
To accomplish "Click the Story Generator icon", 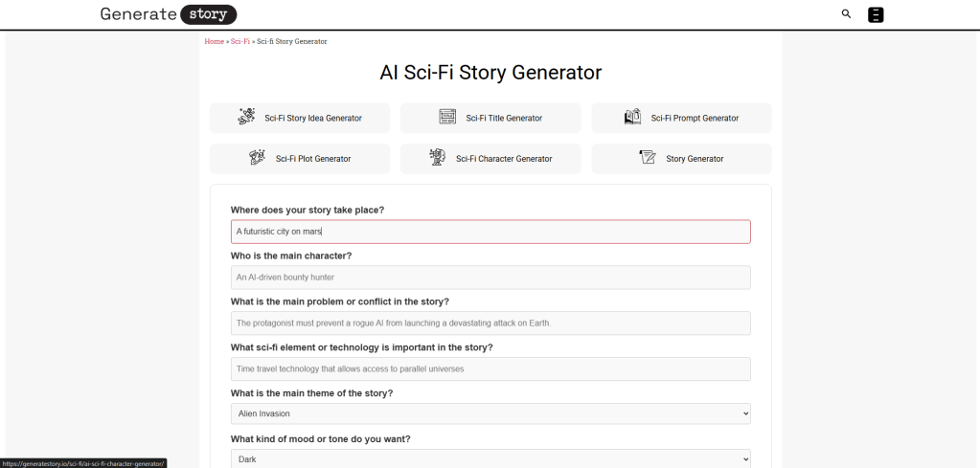I will click(647, 158).
